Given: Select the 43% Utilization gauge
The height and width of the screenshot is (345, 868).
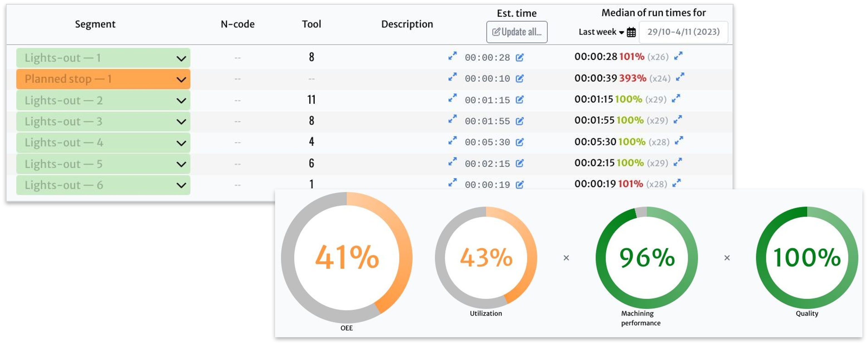Looking at the screenshot, I should point(486,258).
